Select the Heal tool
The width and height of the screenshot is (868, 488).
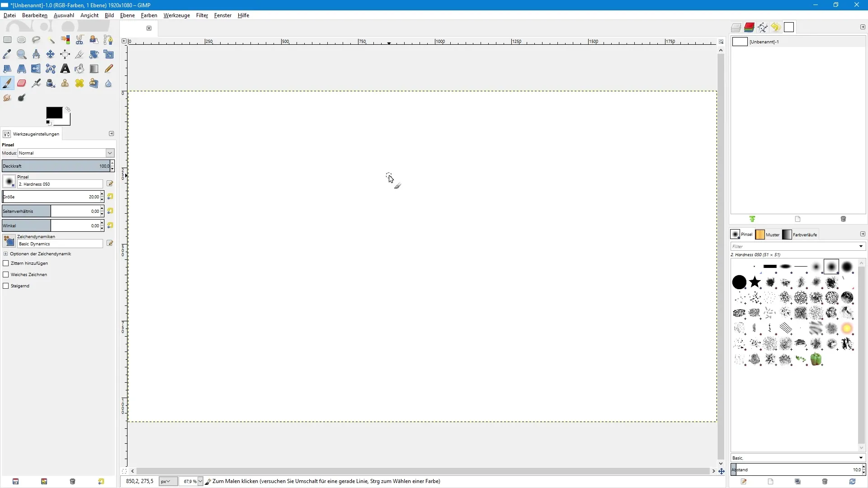[80, 83]
